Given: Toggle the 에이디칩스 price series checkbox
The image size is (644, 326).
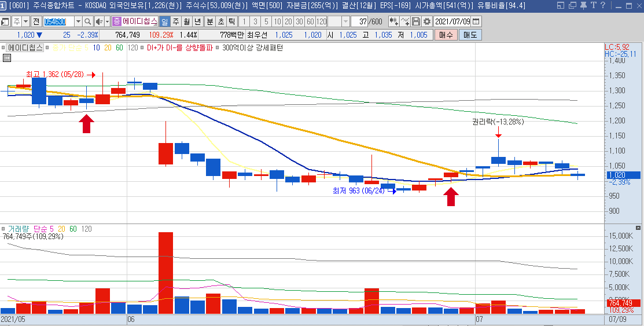Looking at the screenshot, I should point(3,47).
